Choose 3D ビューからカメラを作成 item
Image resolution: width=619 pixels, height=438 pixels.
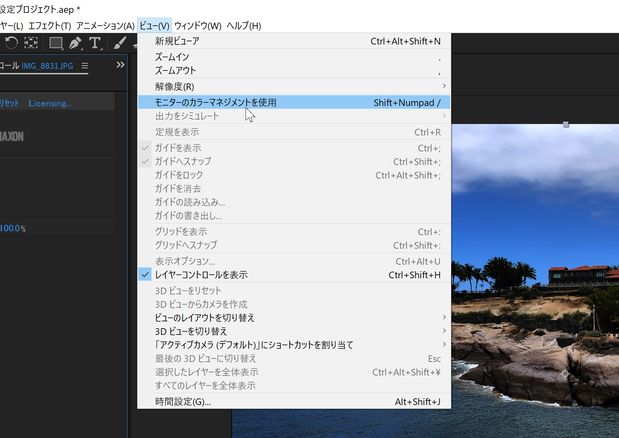294,304
